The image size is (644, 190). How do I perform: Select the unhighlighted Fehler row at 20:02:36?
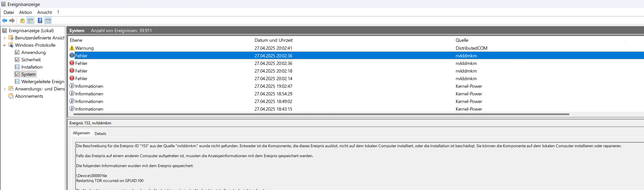356,63
